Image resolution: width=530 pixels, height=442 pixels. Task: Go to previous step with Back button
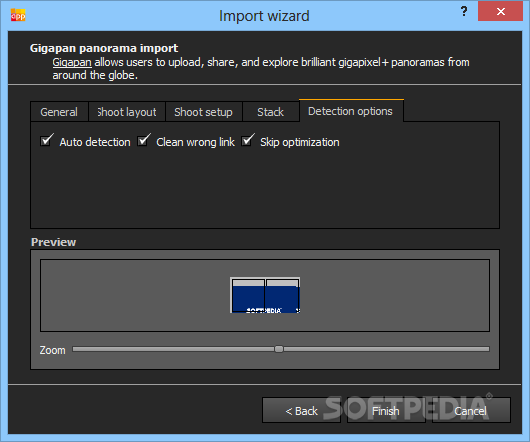301,410
